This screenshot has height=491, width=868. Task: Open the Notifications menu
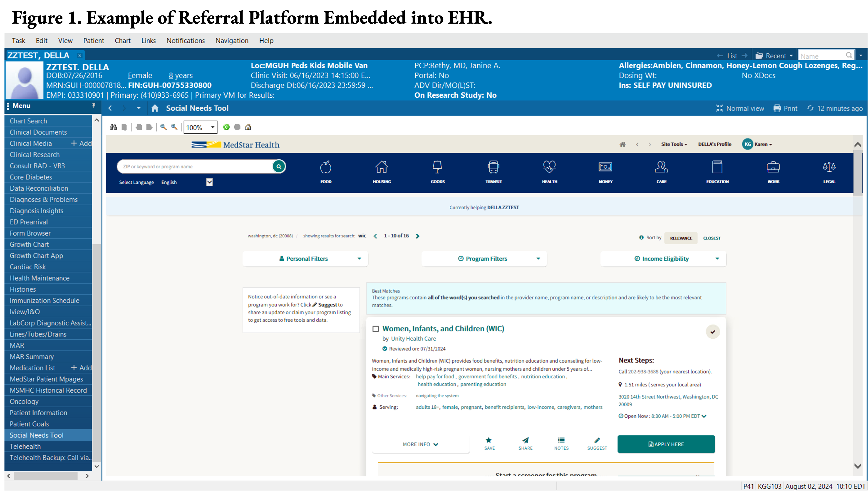click(186, 40)
